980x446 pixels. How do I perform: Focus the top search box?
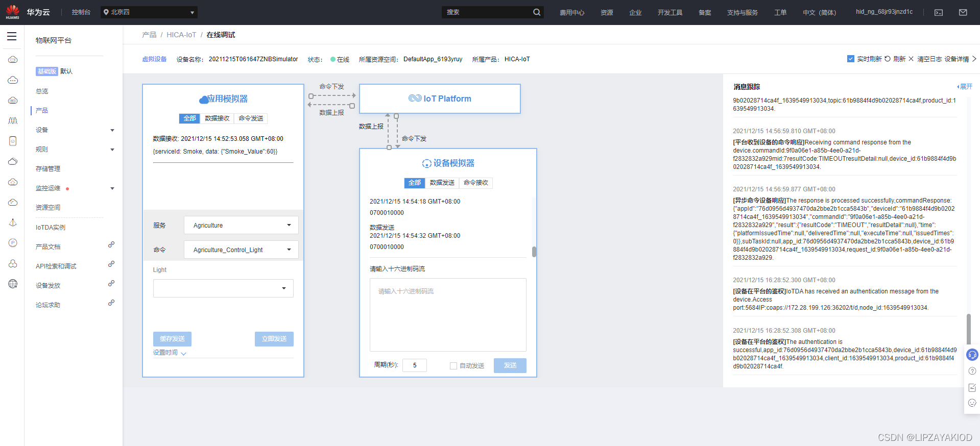487,12
